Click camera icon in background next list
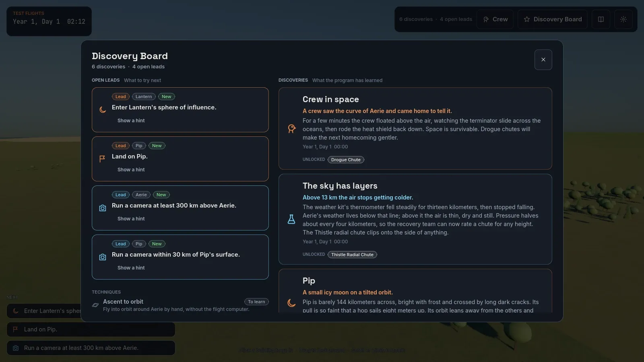The image size is (644, 362). click(x=16, y=348)
